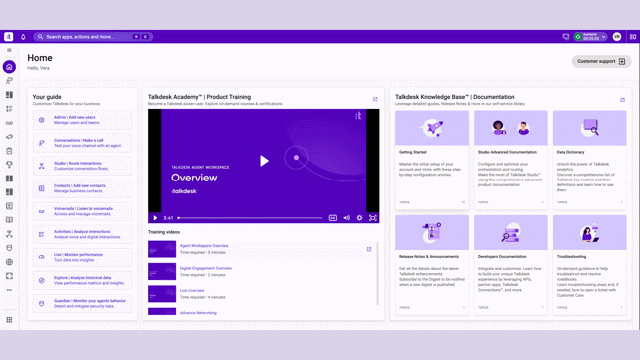This screenshot has width=640, height=360.
Task: Open the Troubleshooting card image
Action: [x=589, y=233]
